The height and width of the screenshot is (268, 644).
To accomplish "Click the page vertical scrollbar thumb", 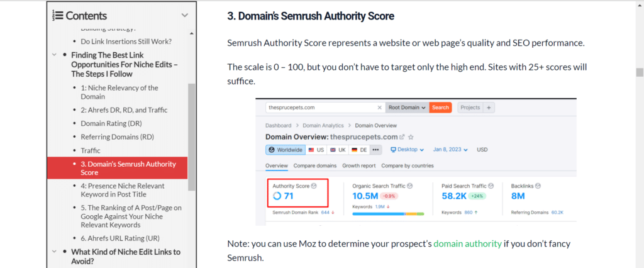I will click(x=640, y=72).
